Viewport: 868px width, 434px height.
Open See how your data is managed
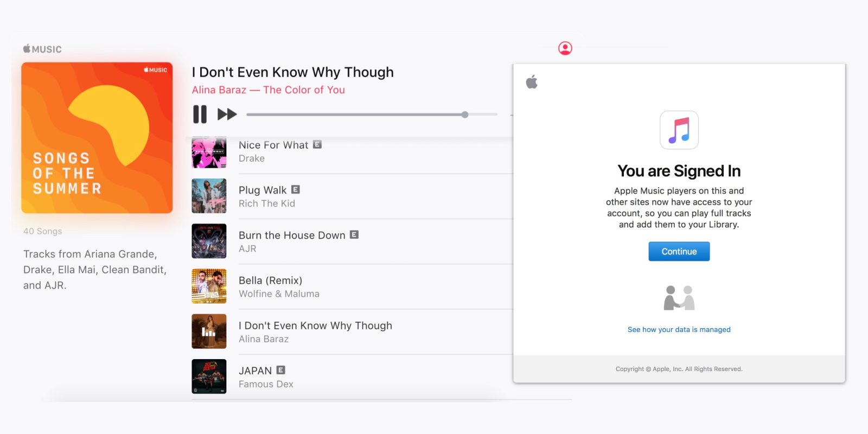point(679,329)
